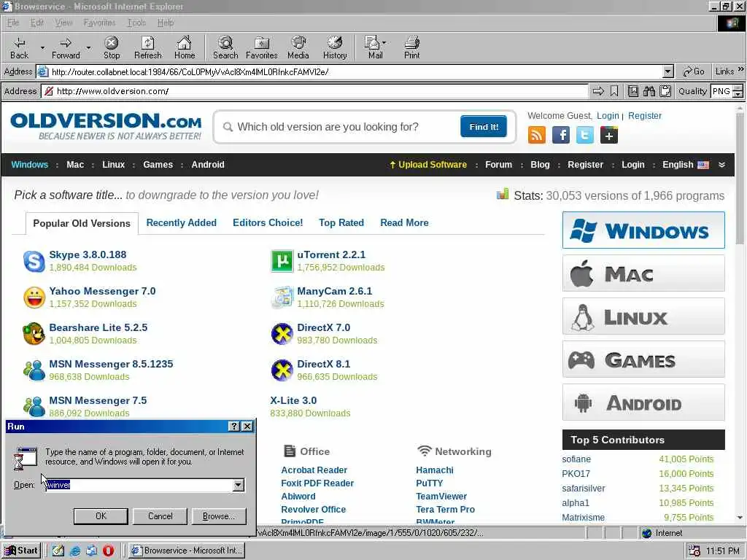Screen dimensions: 747x560
Task: Click the Yahoo Messenger smiley icon
Action: click(34, 297)
